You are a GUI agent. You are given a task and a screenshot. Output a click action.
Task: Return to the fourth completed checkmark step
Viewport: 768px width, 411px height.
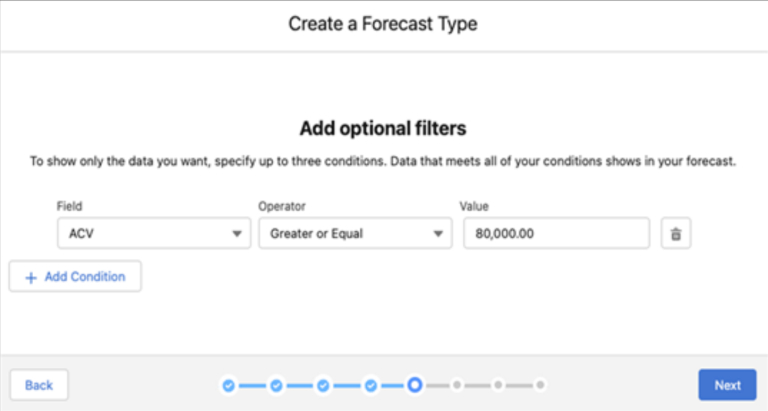coord(371,385)
